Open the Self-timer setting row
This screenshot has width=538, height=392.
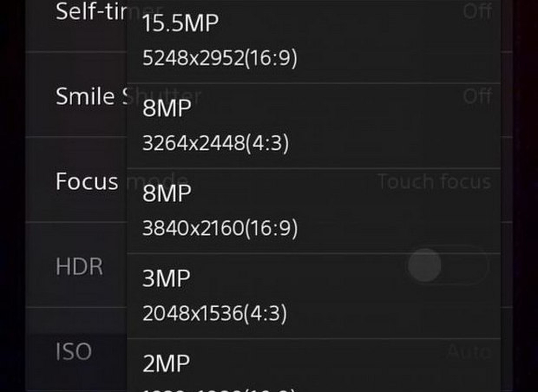(76, 25)
